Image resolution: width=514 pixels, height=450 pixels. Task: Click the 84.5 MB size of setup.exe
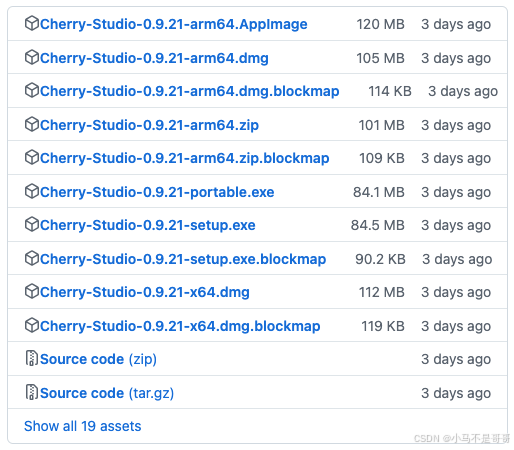378,225
